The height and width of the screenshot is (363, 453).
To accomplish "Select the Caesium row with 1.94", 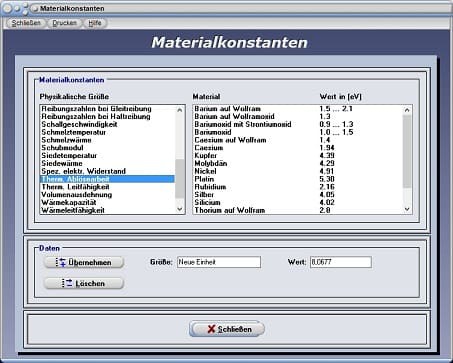I will (x=298, y=148).
